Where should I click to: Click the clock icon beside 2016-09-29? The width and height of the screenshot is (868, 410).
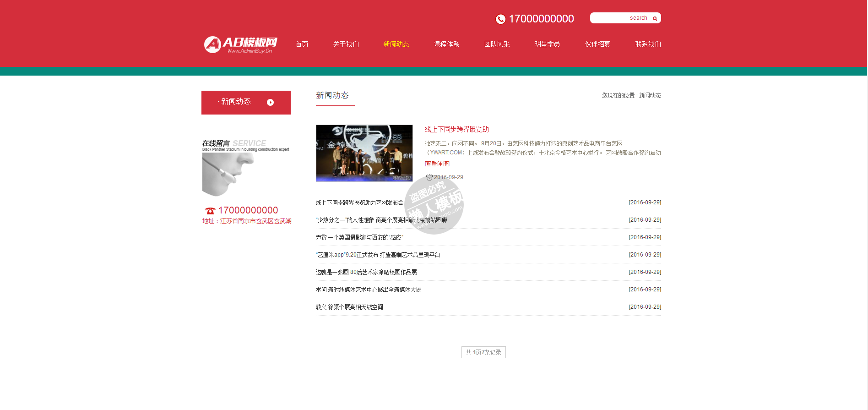(x=429, y=177)
